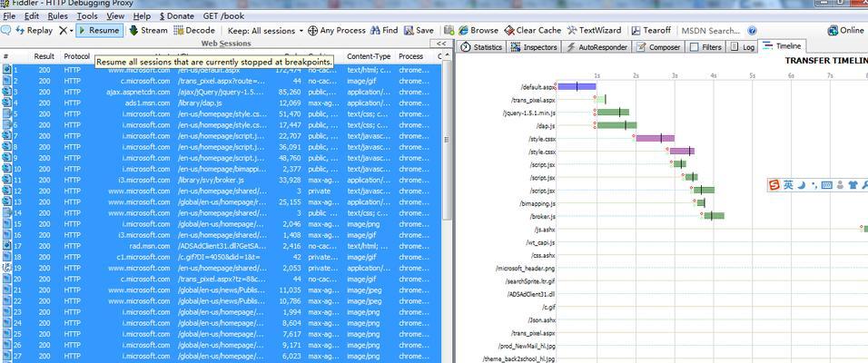Viewport: 868px width, 363px height.
Task: Toggle the 英 language mode in IME bar
Action: pyautogui.click(x=788, y=185)
